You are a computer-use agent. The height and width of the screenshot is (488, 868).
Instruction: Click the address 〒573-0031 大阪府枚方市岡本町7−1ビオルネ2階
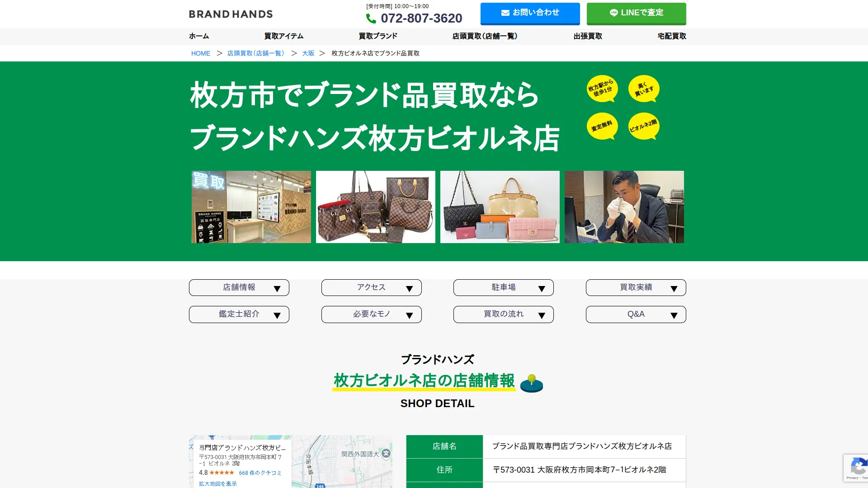(580, 470)
